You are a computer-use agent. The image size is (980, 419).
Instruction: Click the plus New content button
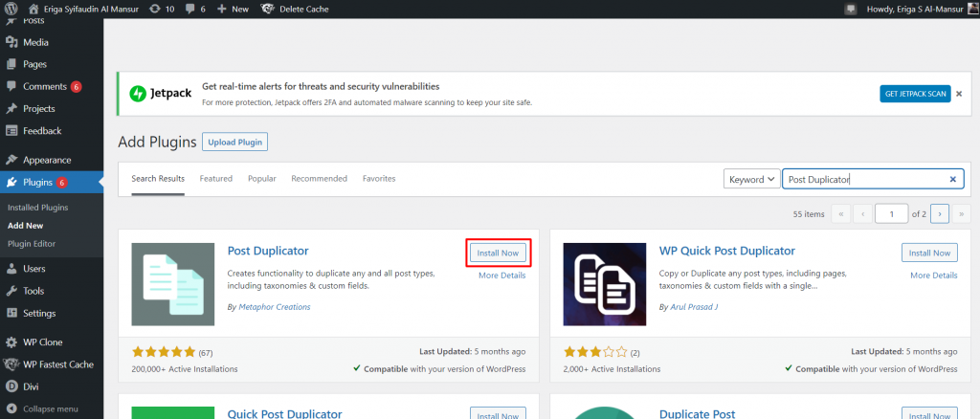pyautogui.click(x=233, y=9)
